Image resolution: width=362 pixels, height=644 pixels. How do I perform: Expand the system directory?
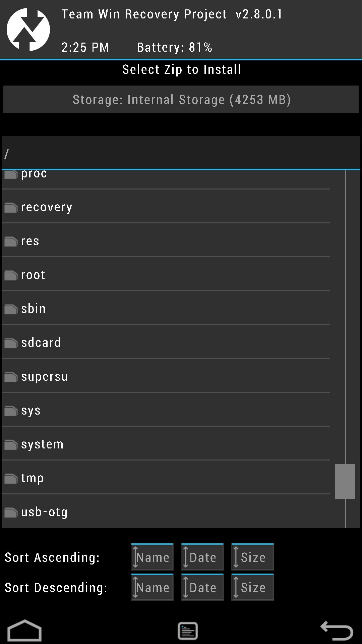click(x=166, y=444)
